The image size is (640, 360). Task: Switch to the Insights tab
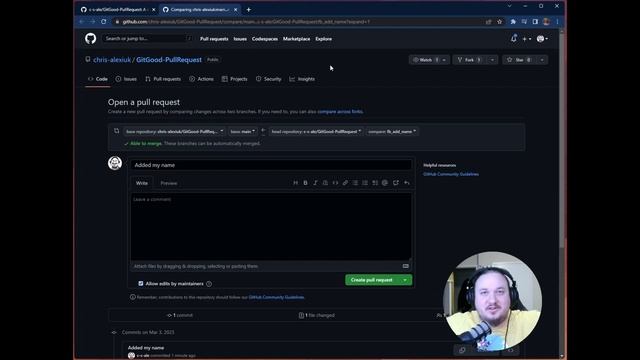302,79
